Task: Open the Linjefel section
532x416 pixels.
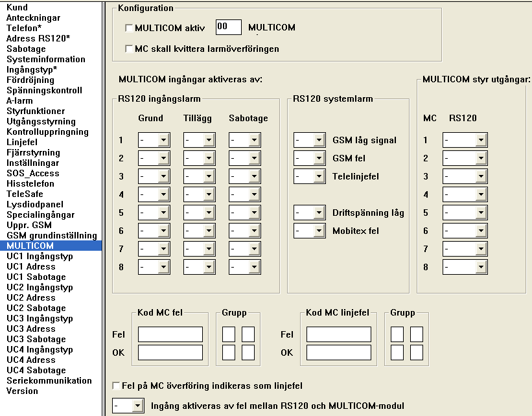Action: (x=22, y=142)
